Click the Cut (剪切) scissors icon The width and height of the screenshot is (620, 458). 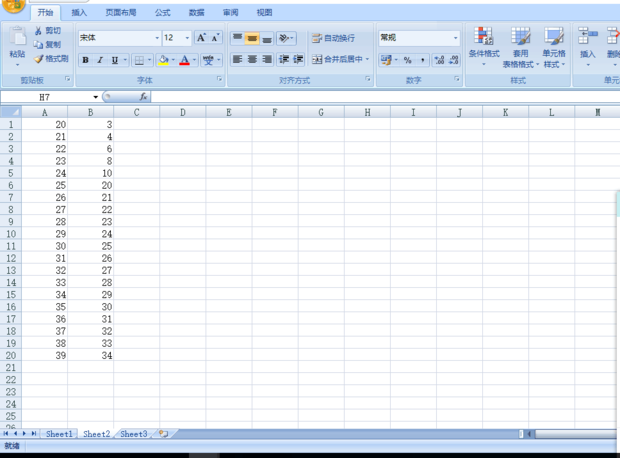pos(39,31)
